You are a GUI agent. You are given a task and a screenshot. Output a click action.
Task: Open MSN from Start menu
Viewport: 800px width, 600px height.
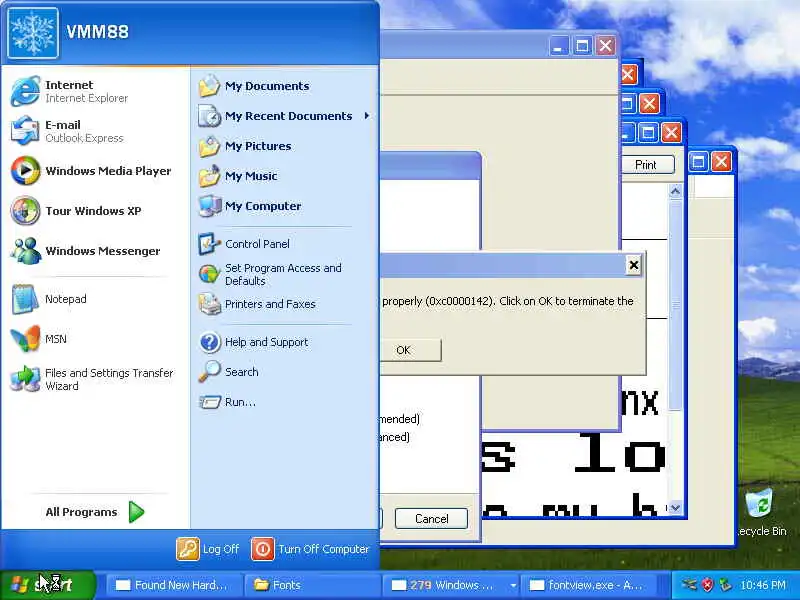coord(94,339)
